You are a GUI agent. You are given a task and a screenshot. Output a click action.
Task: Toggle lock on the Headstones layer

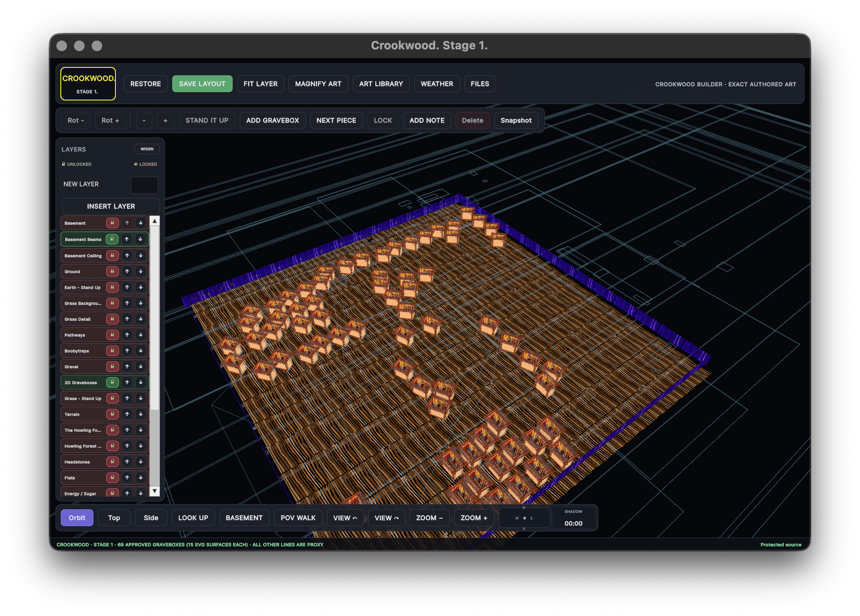click(x=112, y=461)
